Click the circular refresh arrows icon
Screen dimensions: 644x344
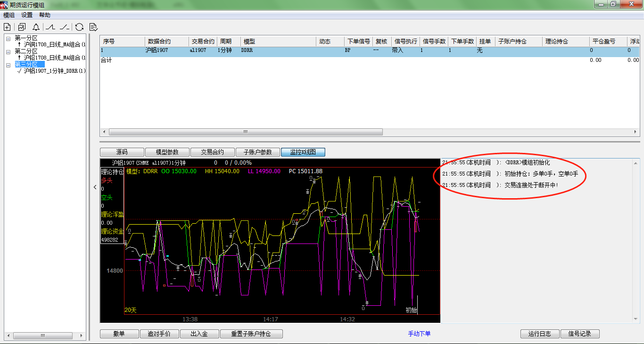pos(79,27)
